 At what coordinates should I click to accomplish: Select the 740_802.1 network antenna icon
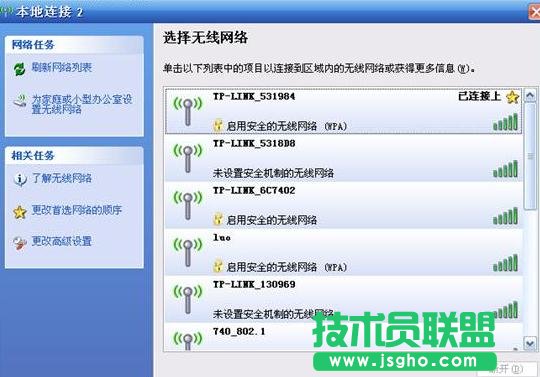click(188, 341)
